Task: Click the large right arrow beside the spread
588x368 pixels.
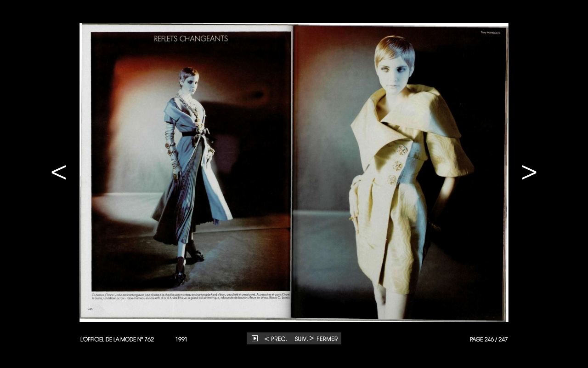Action: [x=529, y=172]
